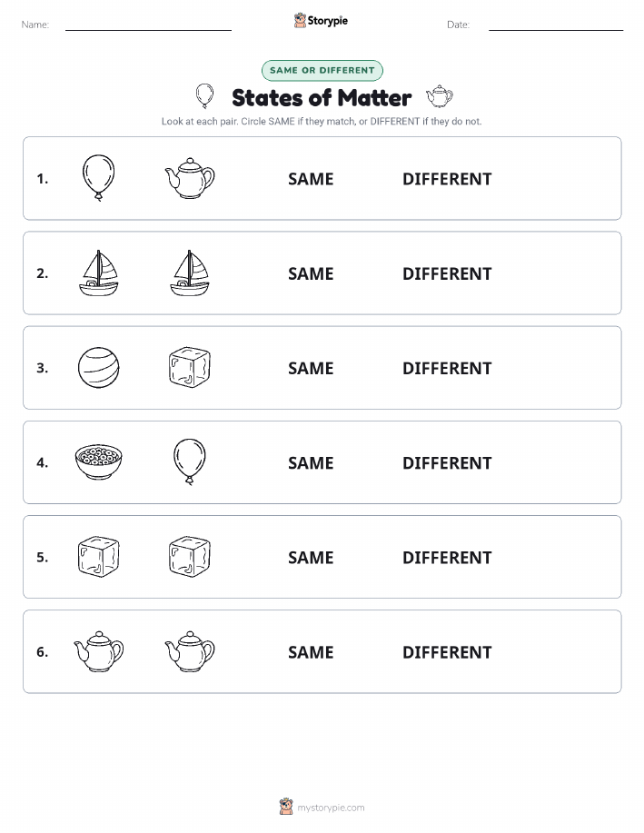The height and width of the screenshot is (833, 644).
Task: Open the mystorypie.com footer link
Action: tap(322, 807)
